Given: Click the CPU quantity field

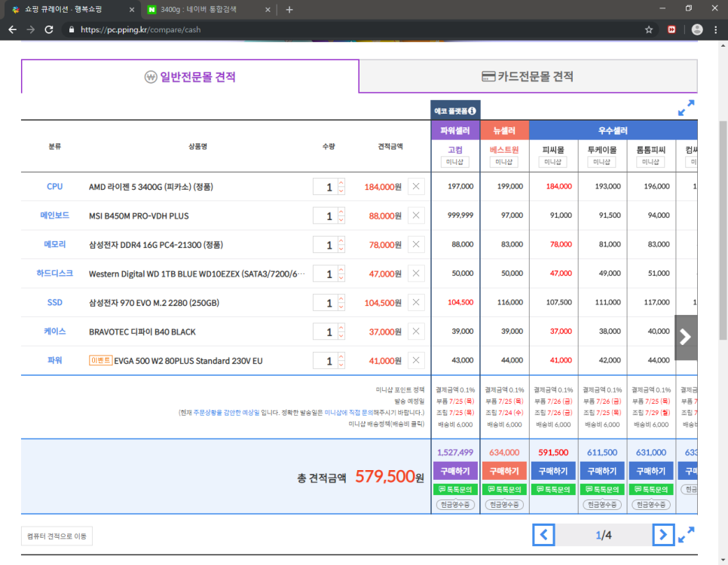Looking at the screenshot, I should point(325,187).
